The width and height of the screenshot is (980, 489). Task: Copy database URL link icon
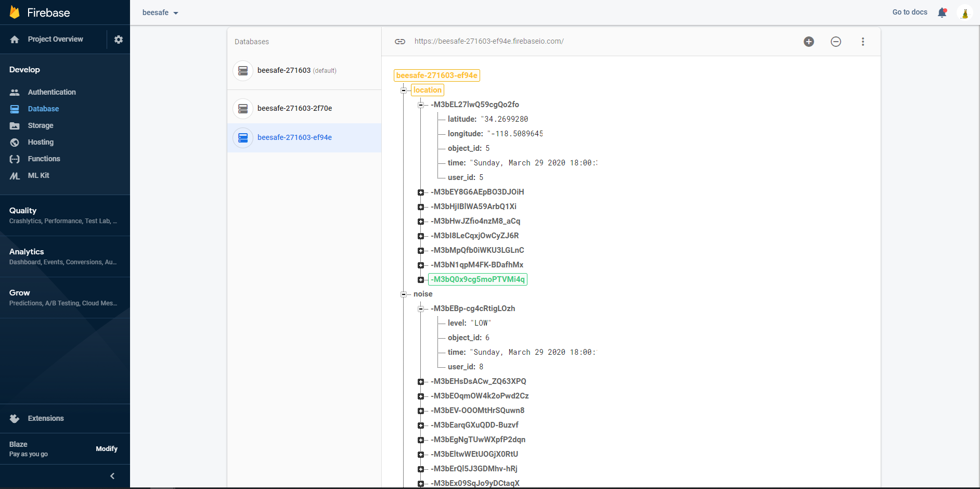[400, 42]
